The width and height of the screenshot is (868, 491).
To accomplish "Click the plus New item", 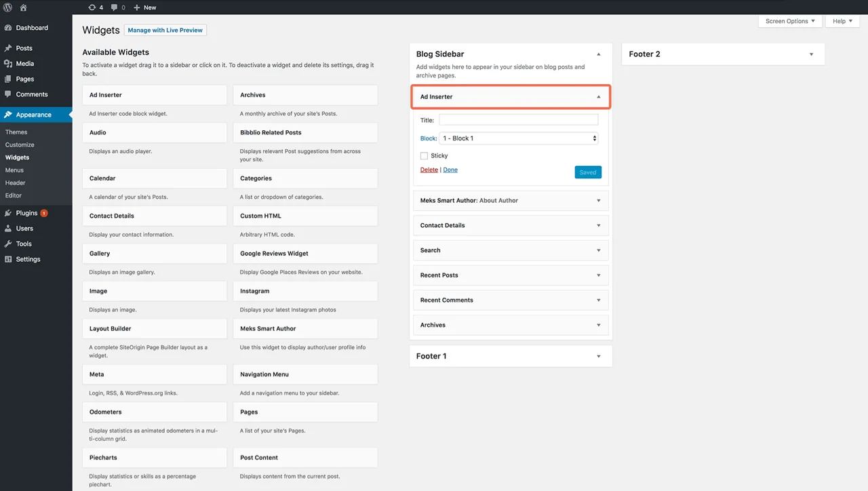I will pos(144,7).
